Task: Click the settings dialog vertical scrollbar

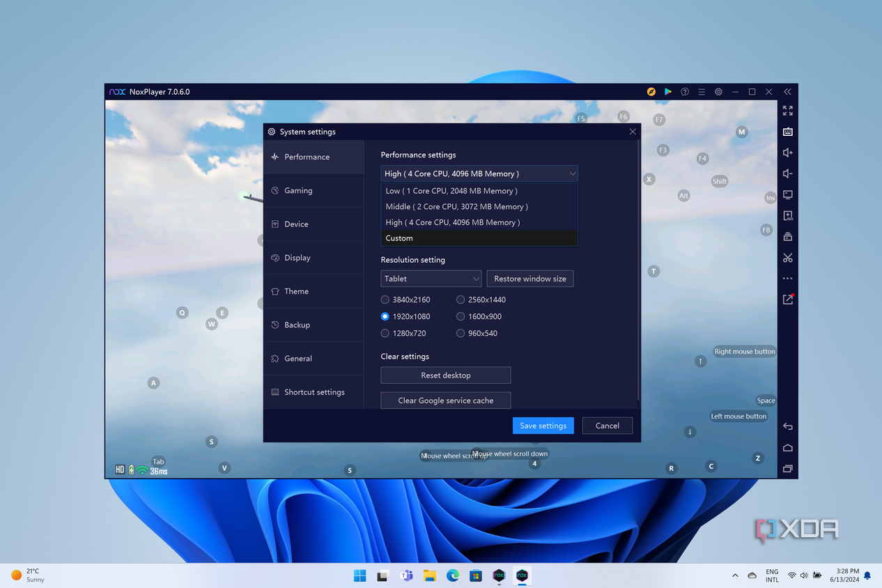Action: (639, 270)
